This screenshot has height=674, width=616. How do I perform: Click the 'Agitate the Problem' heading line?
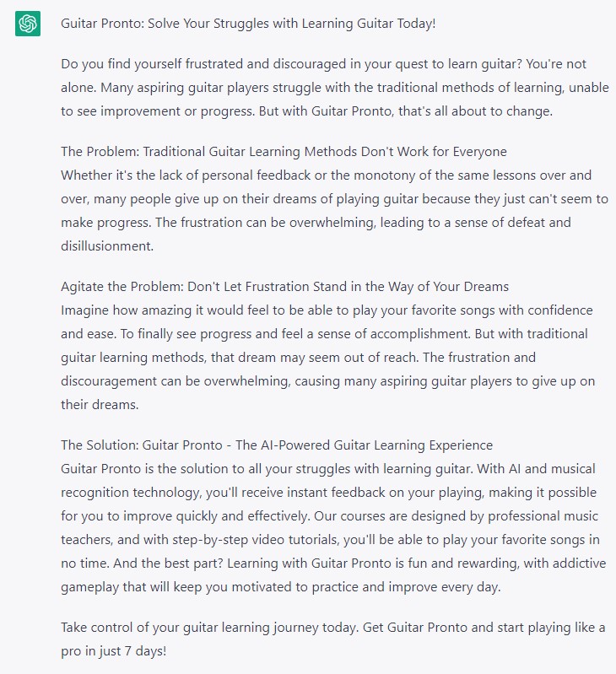[284, 287]
